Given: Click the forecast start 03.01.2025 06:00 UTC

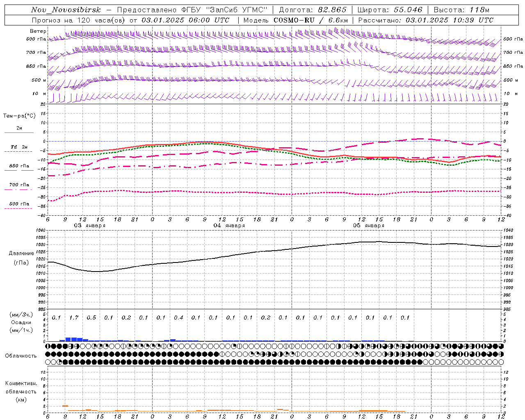Looking at the screenshot, I should (185, 20).
